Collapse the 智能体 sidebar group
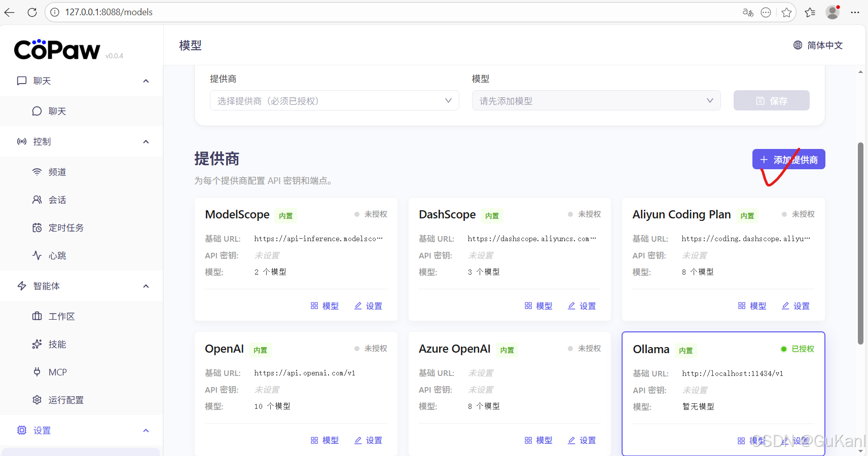Screen dimensions: 868x456 [x=146, y=286]
